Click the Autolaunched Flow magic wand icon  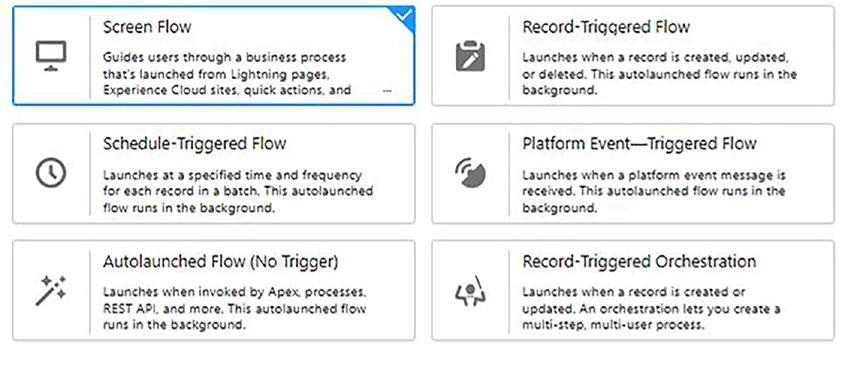(51, 291)
